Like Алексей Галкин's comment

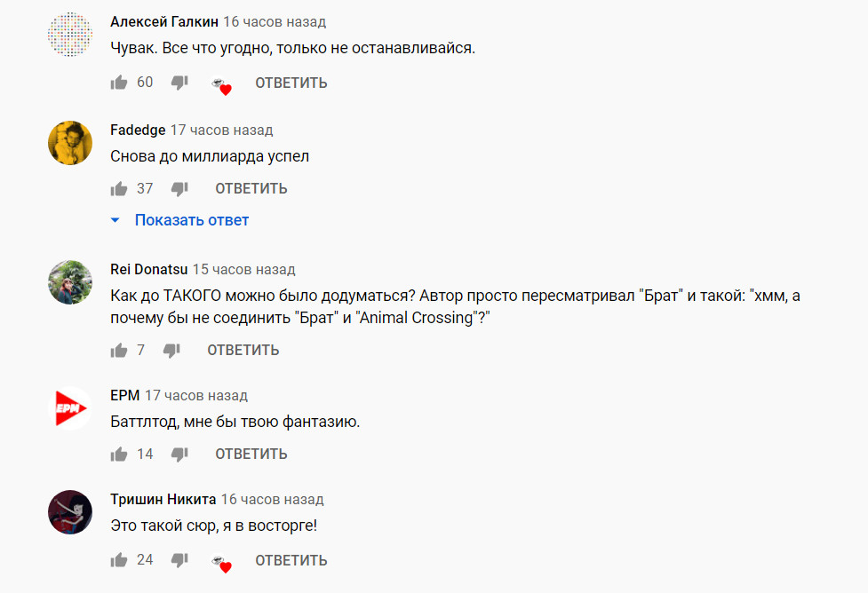point(119,83)
